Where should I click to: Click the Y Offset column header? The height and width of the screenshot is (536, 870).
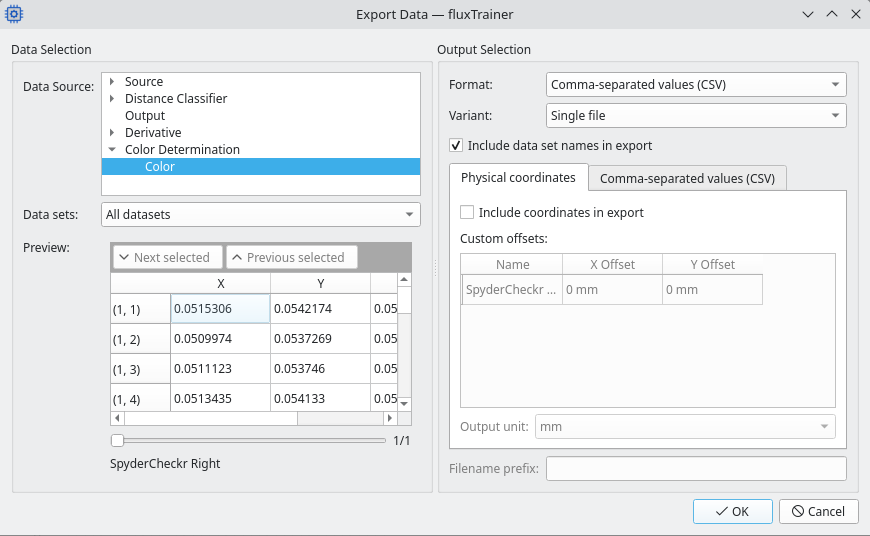712,265
